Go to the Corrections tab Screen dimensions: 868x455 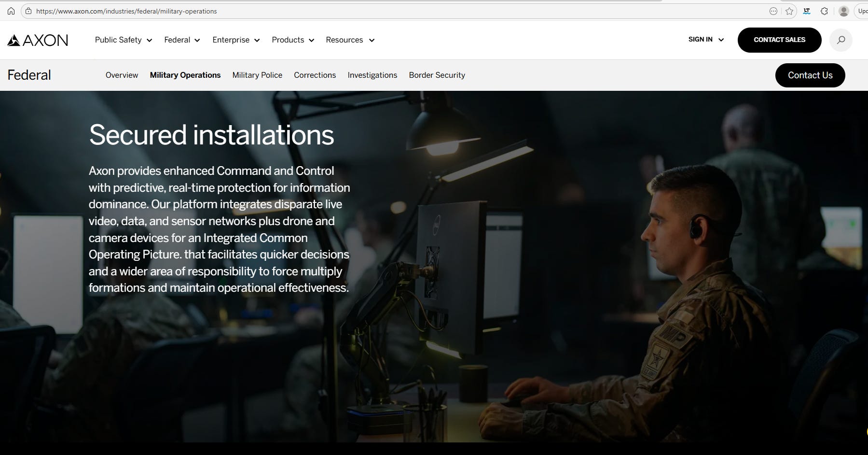tap(315, 75)
